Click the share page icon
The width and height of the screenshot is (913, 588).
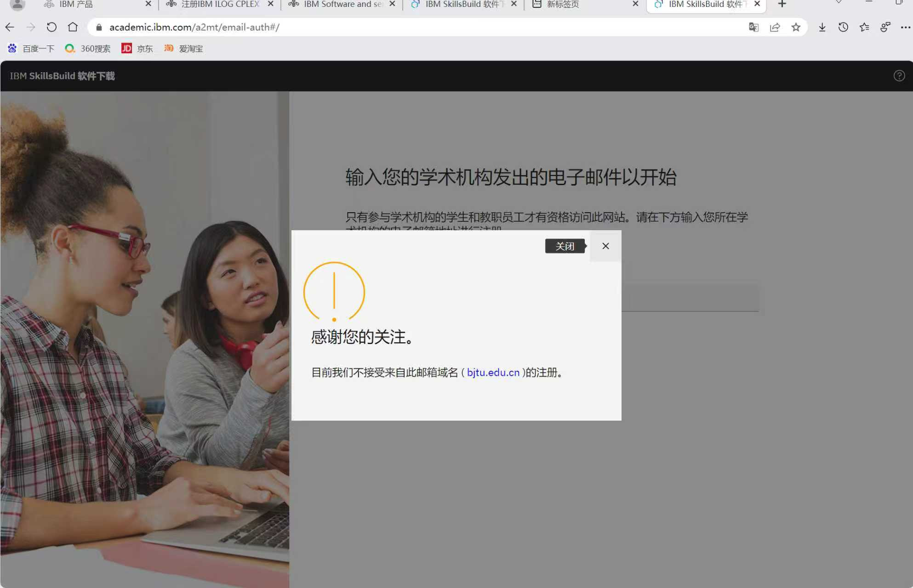(775, 27)
